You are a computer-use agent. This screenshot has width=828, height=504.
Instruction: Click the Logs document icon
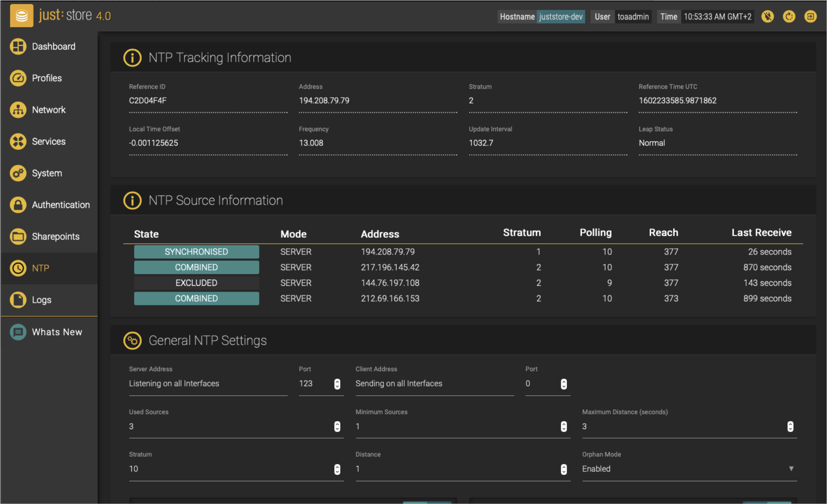pos(18,300)
